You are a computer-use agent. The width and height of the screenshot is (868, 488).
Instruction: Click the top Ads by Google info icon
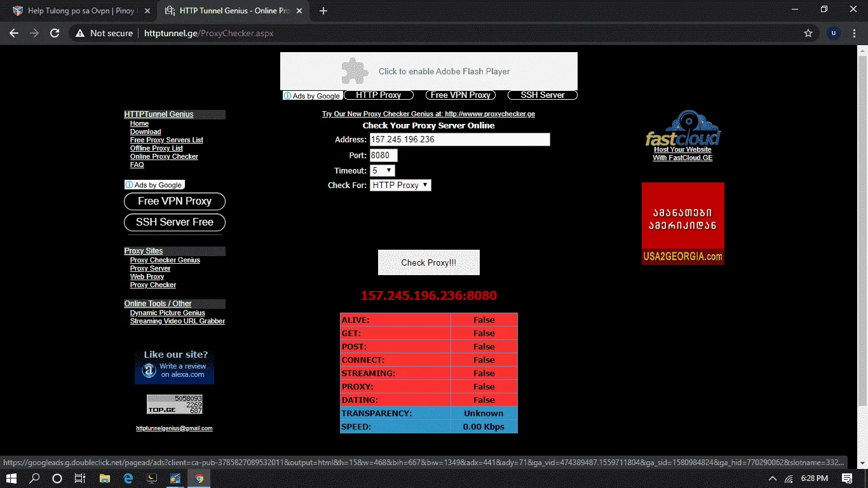pyautogui.click(x=288, y=96)
